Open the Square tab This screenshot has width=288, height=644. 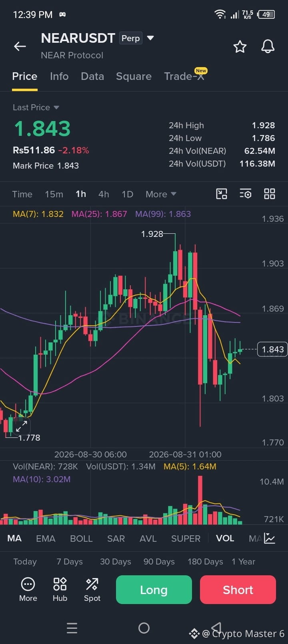134,76
